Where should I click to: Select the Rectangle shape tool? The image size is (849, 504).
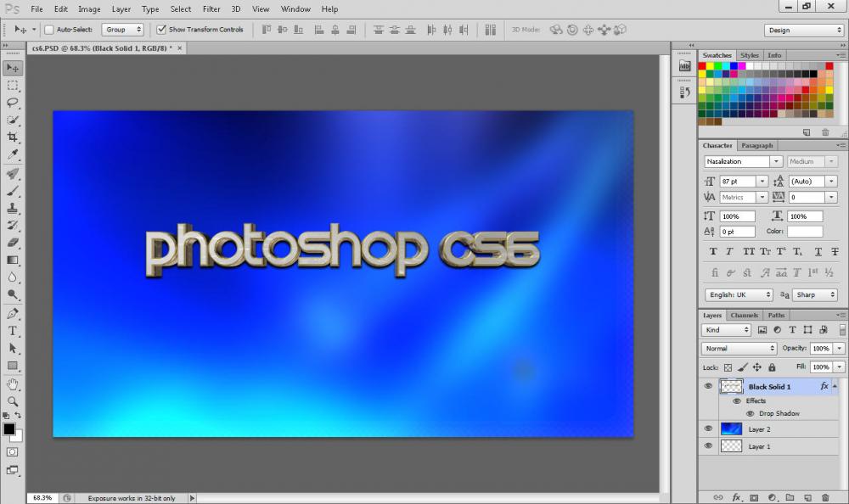[x=13, y=366]
